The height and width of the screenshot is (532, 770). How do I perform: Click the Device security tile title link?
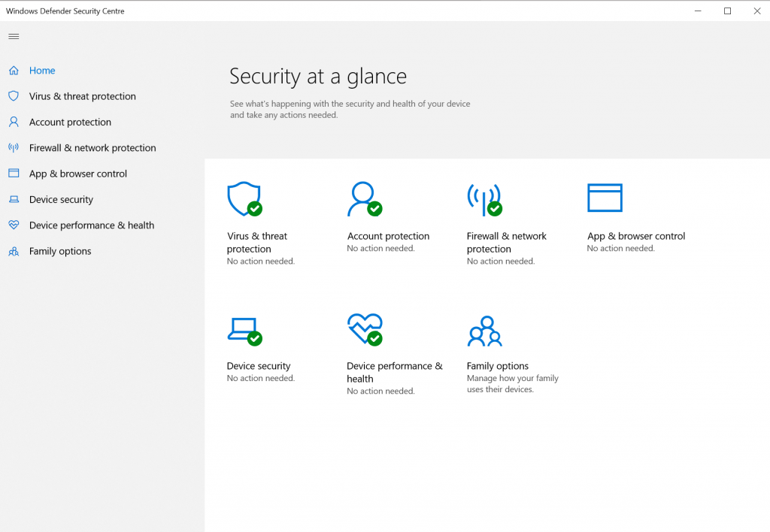[x=259, y=366]
